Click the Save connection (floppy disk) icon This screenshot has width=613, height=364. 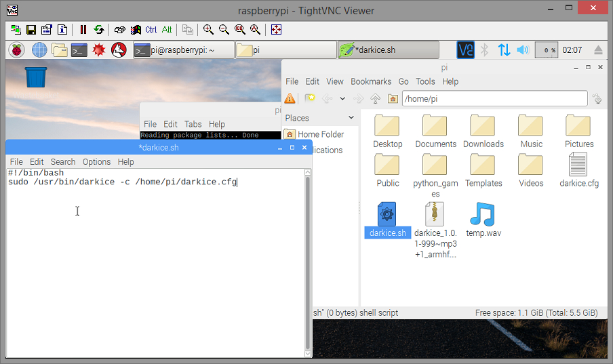click(x=31, y=30)
